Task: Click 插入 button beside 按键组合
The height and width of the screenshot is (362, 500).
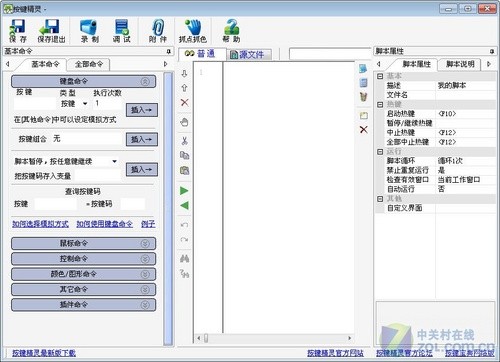Action: (x=142, y=139)
